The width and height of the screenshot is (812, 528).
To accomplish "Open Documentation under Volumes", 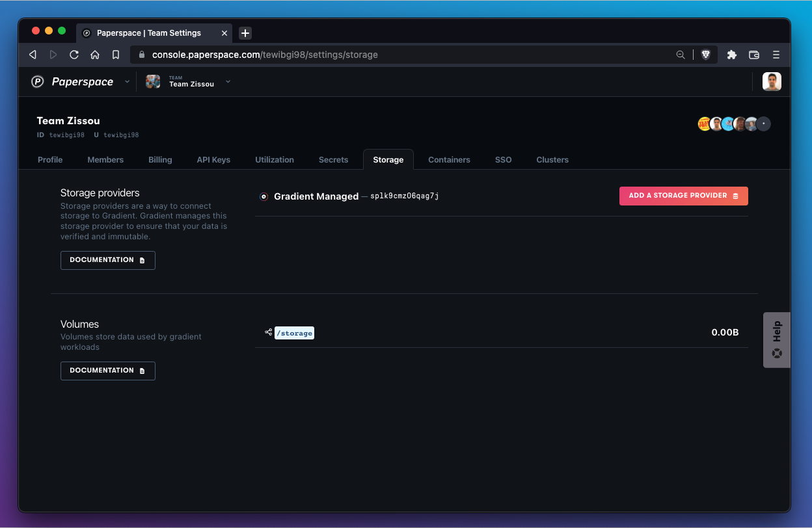I will click(108, 371).
